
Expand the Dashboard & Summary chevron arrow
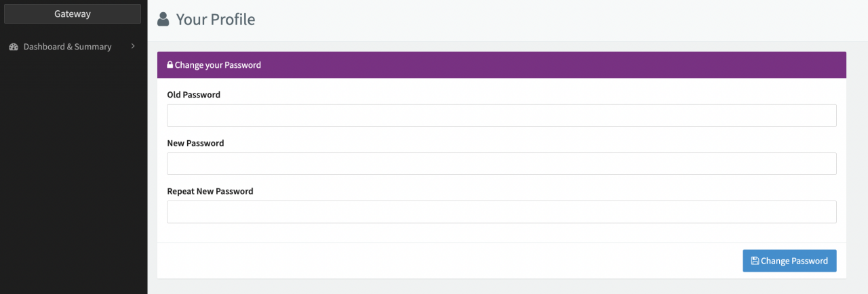click(133, 46)
